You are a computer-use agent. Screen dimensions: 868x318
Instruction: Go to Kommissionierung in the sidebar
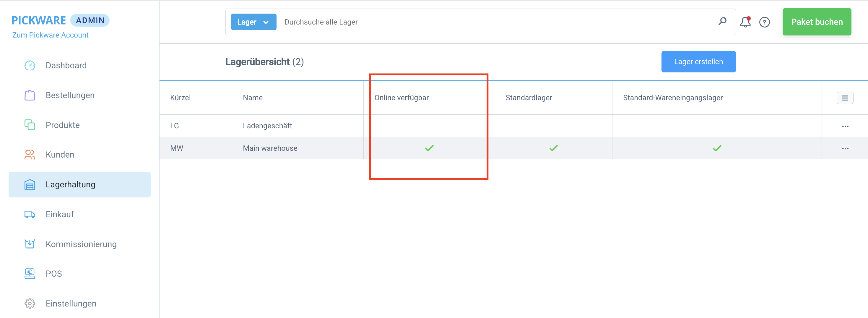81,244
